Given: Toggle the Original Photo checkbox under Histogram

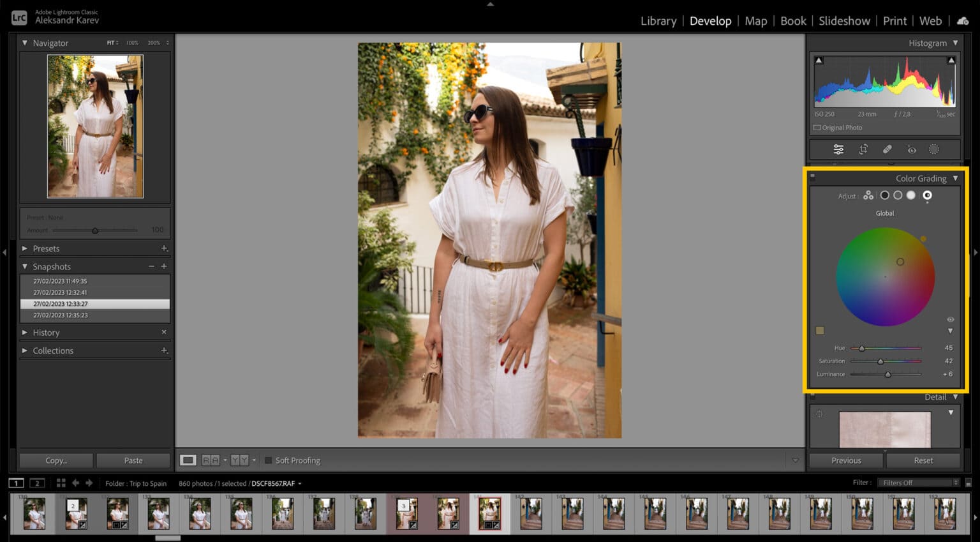Looking at the screenshot, I should click(817, 127).
